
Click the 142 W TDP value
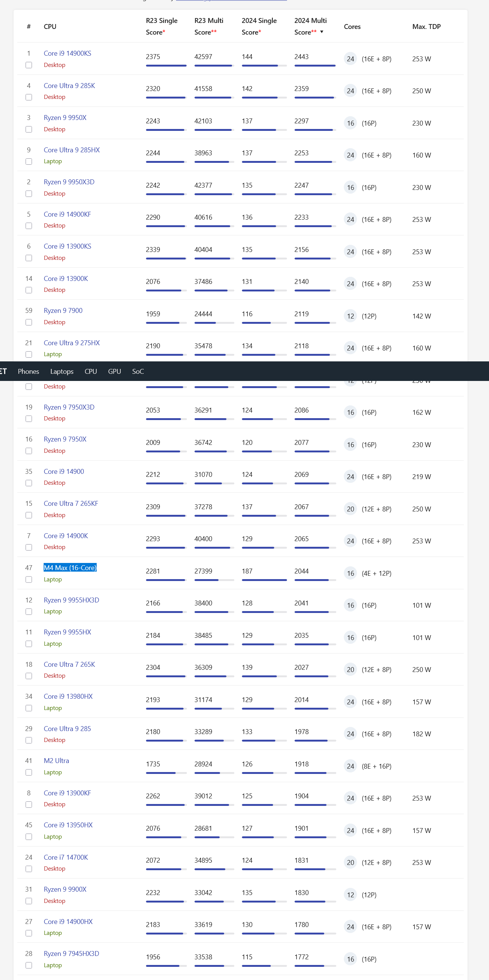point(421,316)
